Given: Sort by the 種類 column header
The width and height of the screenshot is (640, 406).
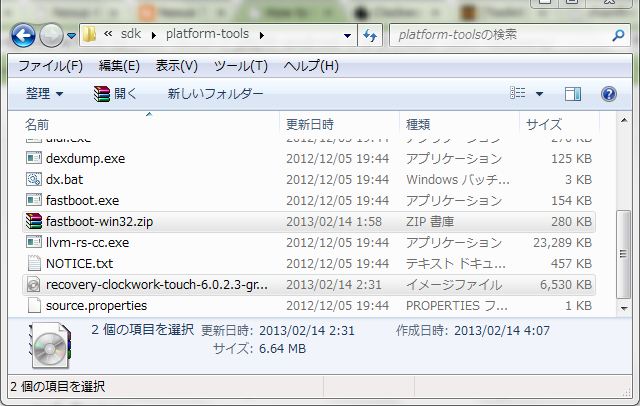Looking at the screenshot, I should [459, 124].
